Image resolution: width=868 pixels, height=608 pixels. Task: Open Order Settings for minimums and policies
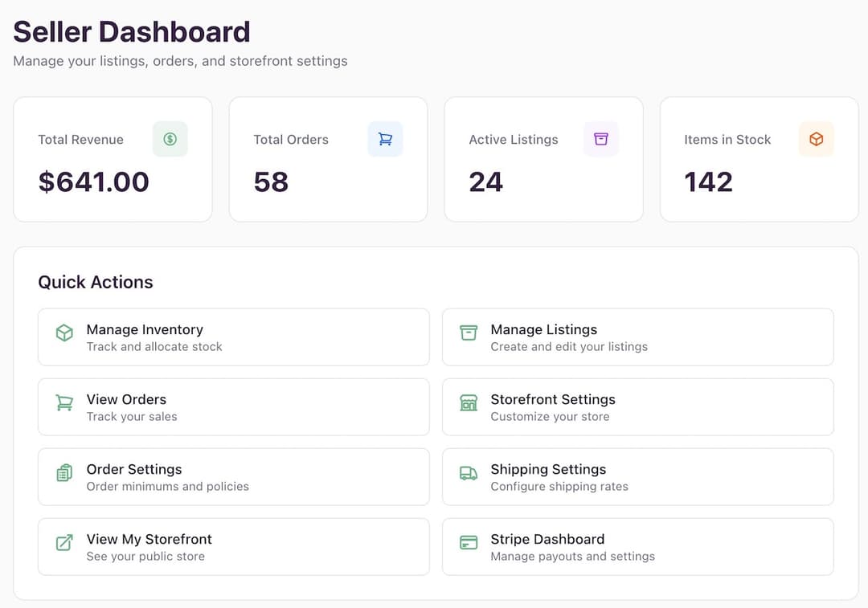(x=233, y=476)
